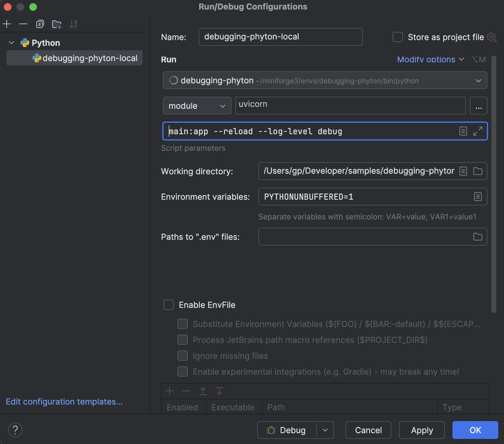The height and width of the screenshot is (444, 504).
Task: Enable Store as project file
Action: 398,37
